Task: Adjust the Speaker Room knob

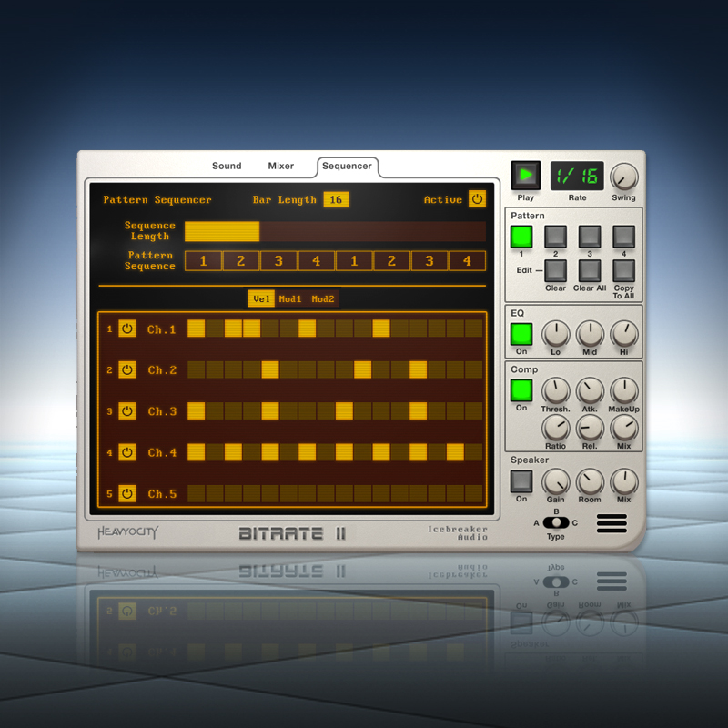Action: tap(590, 482)
